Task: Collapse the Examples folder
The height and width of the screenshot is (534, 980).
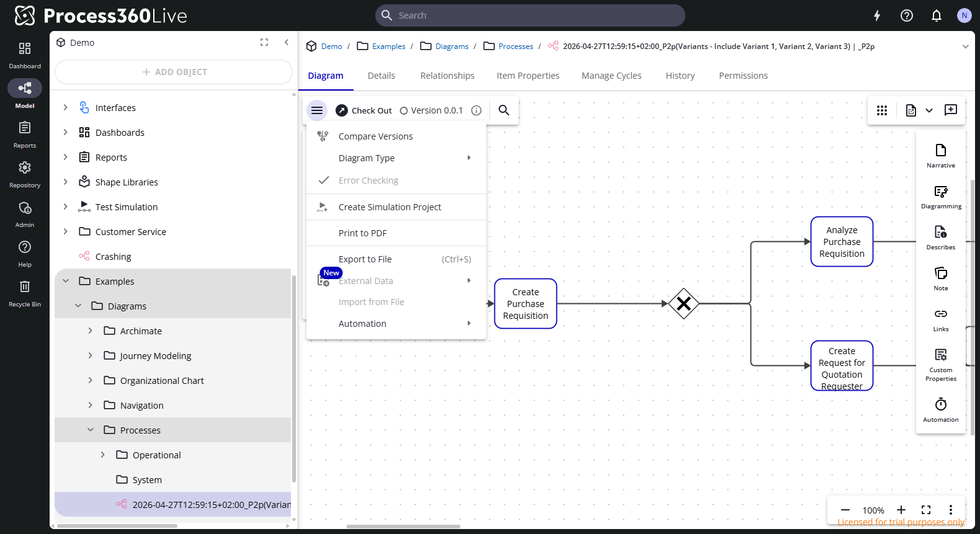Action: (66, 281)
